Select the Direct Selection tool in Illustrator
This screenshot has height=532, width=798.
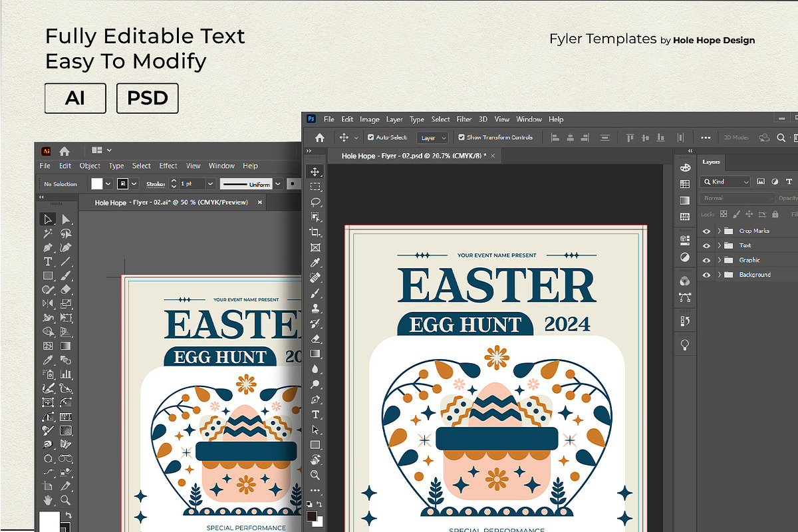(x=66, y=219)
